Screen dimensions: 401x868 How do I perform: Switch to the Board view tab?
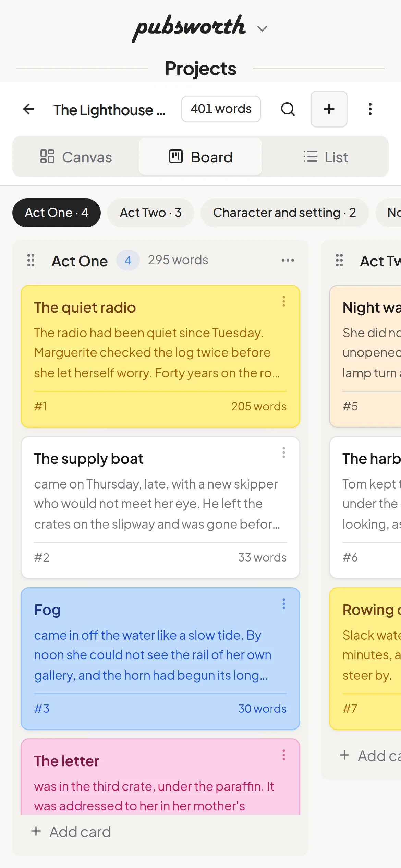click(x=200, y=157)
